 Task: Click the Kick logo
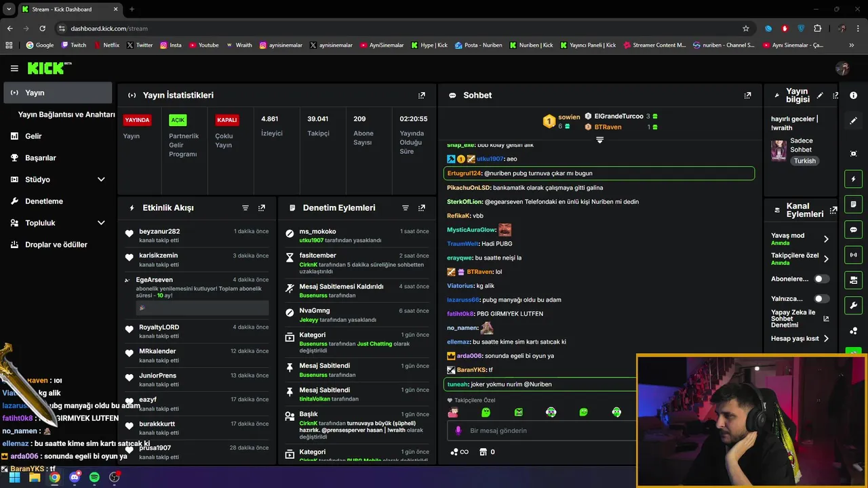(x=49, y=68)
